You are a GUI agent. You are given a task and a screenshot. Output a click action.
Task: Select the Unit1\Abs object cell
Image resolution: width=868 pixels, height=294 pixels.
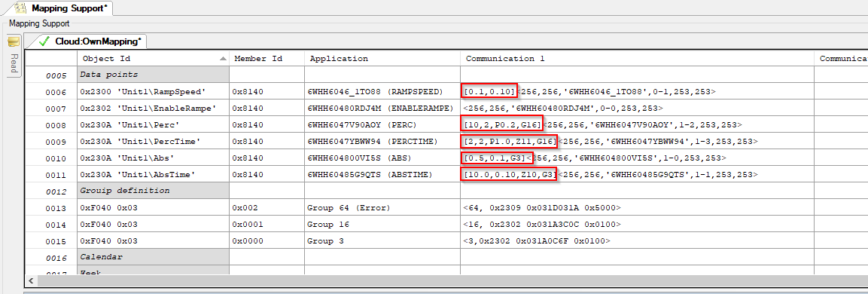pos(153,158)
